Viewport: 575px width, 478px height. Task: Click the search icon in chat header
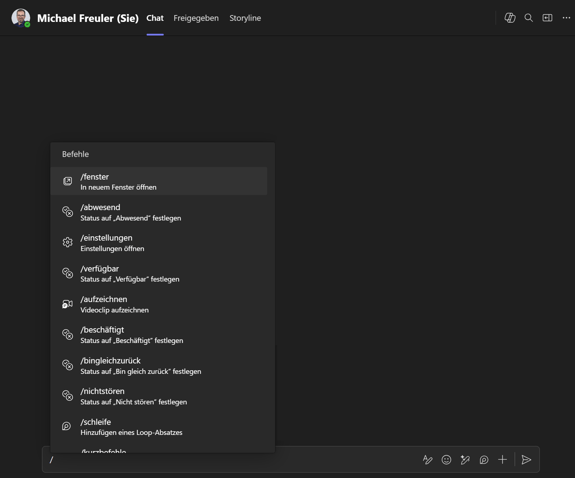pyautogui.click(x=528, y=18)
